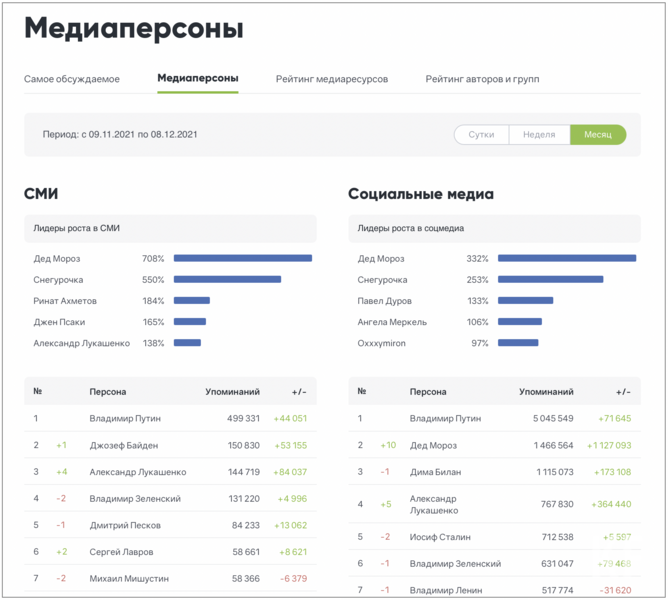The image size is (668, 600).
Task: Choose the Неделя period option
Action: (x=539, y=135)
